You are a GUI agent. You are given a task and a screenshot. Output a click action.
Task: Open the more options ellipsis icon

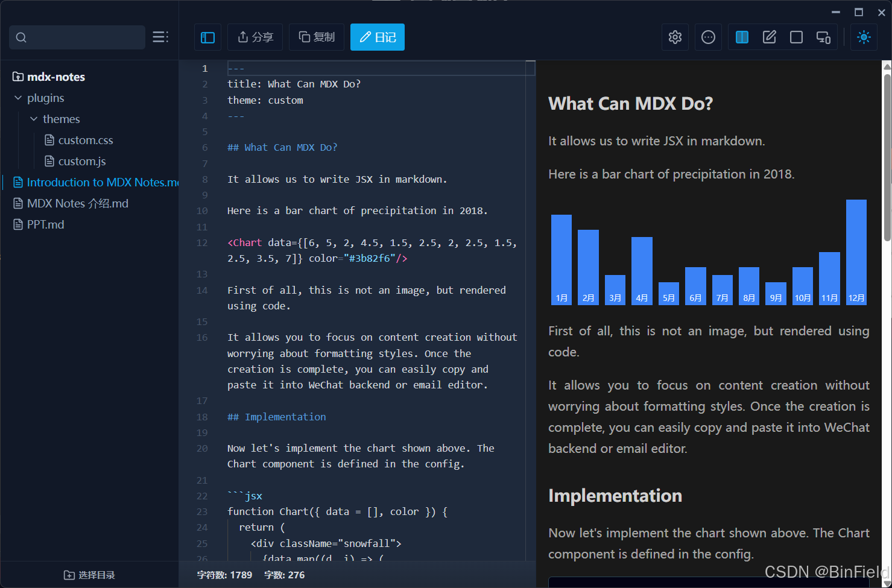708,37
